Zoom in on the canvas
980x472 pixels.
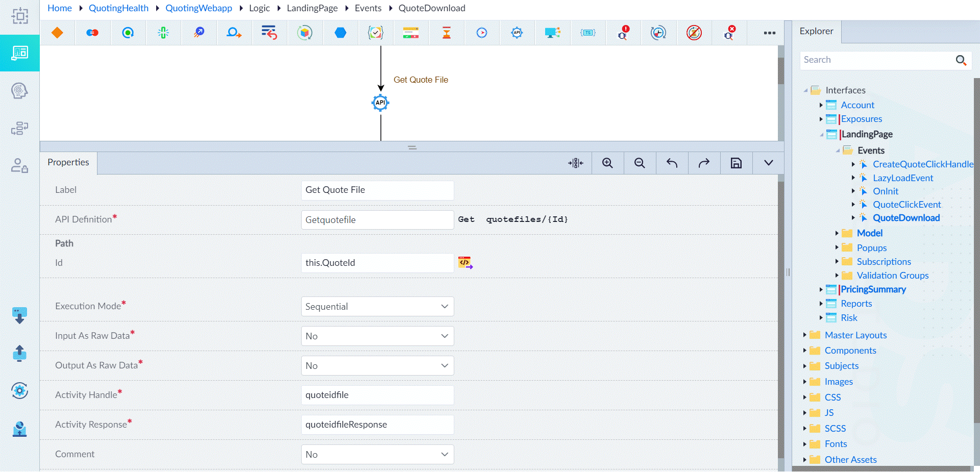(x=607, y=163)
